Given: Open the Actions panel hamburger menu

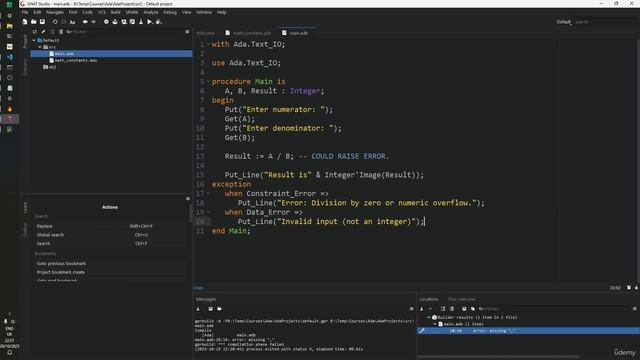Looking at the screenshot, I should click(188, 199).
